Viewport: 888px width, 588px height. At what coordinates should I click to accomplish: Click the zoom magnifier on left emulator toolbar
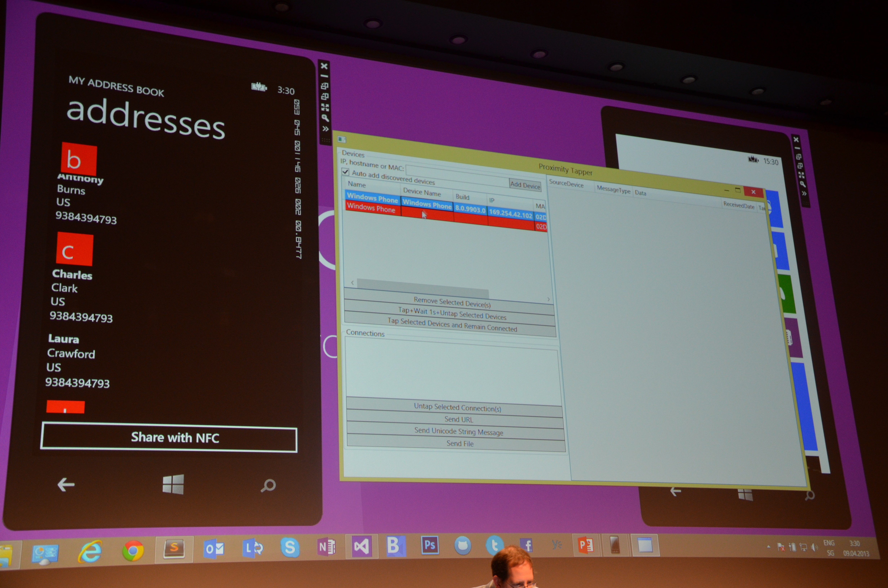(x=325, y=118)
